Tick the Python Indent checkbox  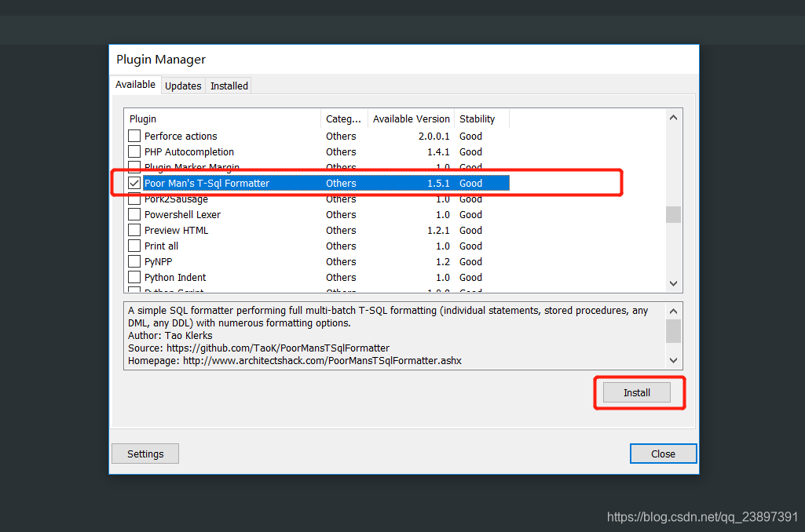tap(134, 277)
